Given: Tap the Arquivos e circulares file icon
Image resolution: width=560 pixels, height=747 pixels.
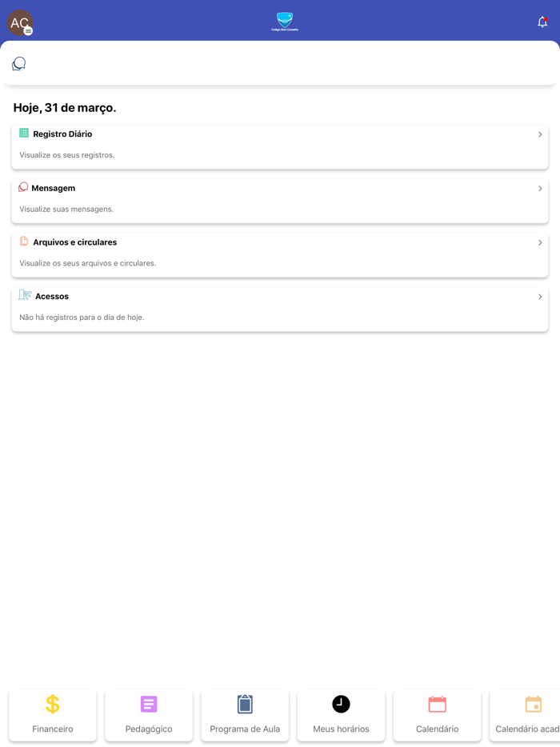Looking at the screenshot, I should click(24, 242).
